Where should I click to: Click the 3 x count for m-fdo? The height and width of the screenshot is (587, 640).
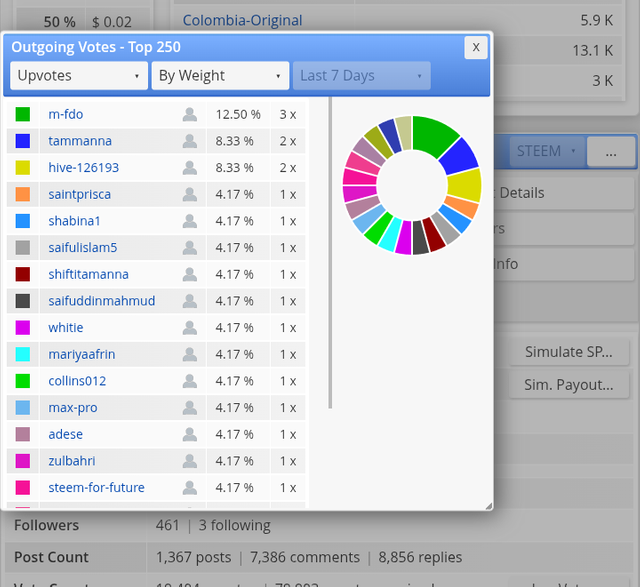[x=288, y=114]
